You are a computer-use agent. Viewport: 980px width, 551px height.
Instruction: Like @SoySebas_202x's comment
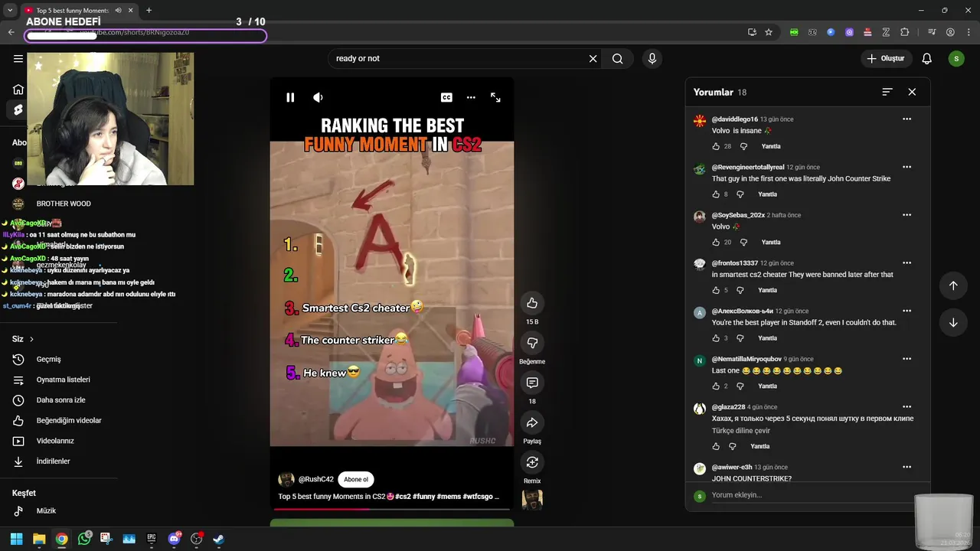(x=716, y=242)
